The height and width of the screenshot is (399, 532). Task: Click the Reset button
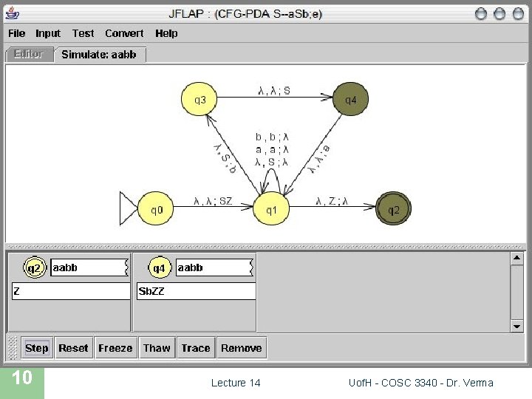73,348
